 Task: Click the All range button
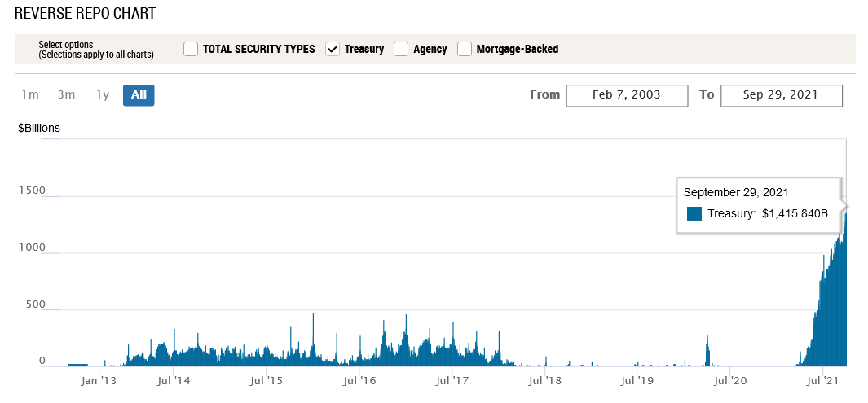[x=139, y=95]
